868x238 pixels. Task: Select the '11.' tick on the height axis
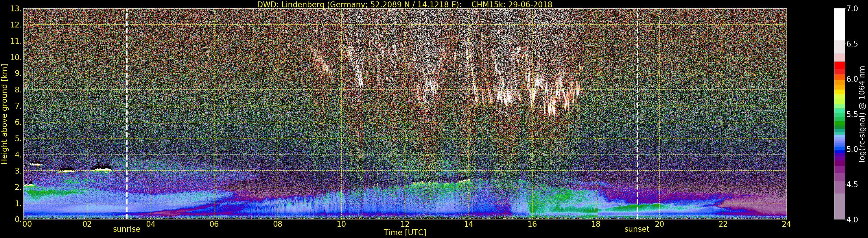[16, 41]
